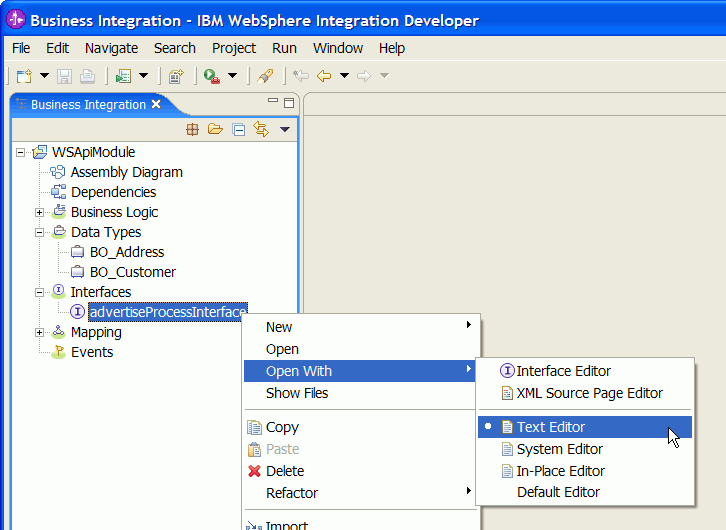Select Data Types tree item
This screenshot has width=726, height=530.
pos(106,232)
